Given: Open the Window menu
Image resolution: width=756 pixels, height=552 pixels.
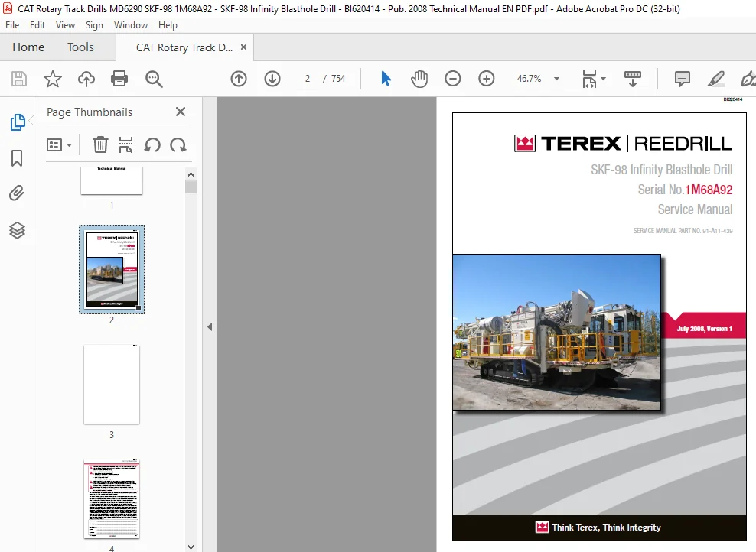Looking at the screenshot, I should [131, 25].
